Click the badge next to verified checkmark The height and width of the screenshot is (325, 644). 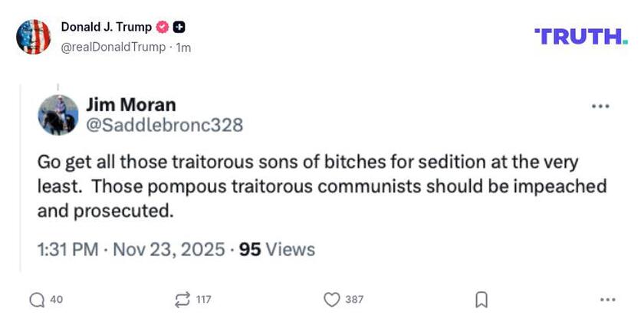(179, 28)
